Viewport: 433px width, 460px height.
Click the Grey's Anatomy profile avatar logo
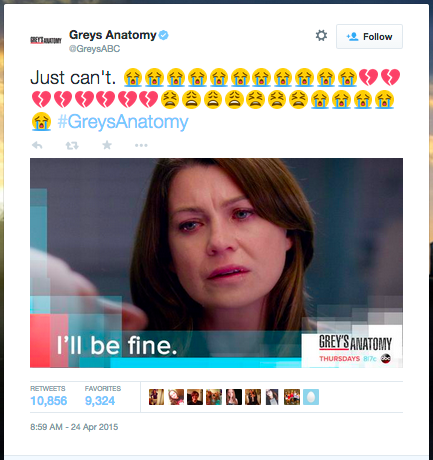click(x=46, y=41)
